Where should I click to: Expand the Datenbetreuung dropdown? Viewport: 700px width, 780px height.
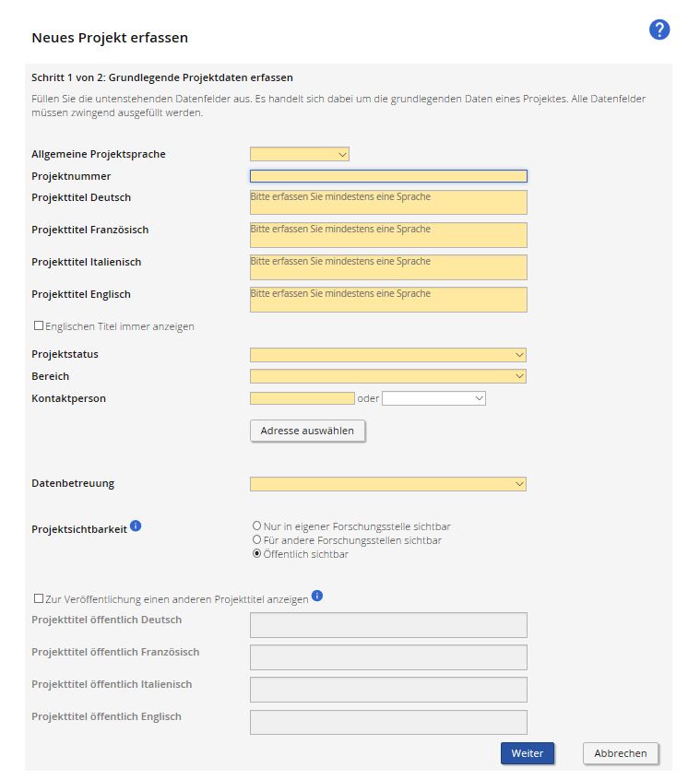pos(387,484)
